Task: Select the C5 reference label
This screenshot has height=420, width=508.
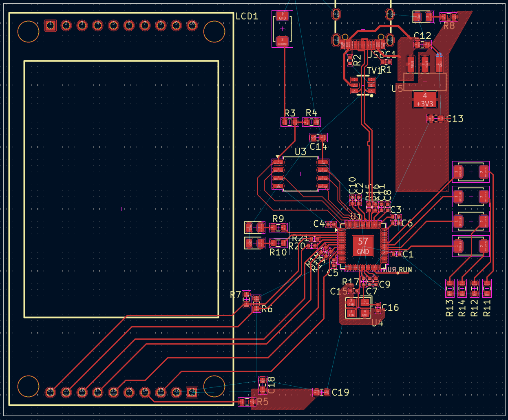Action: coord(333,273)
